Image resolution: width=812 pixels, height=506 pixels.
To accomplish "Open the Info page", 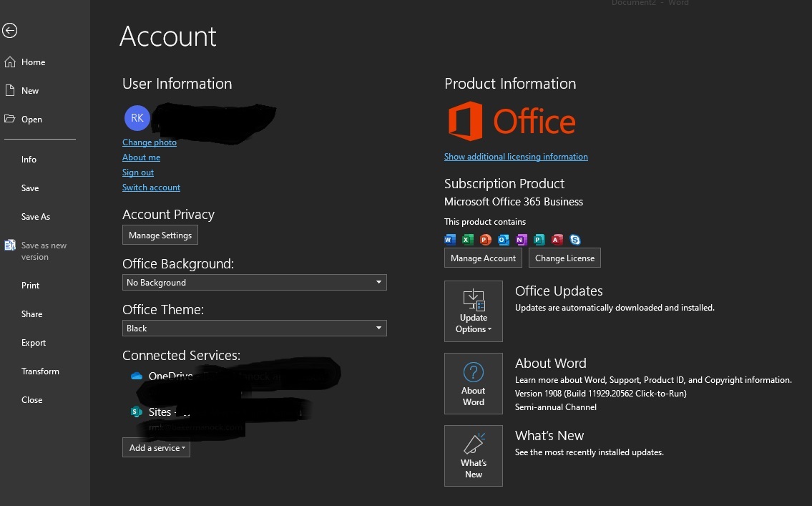I will point(29,160).
